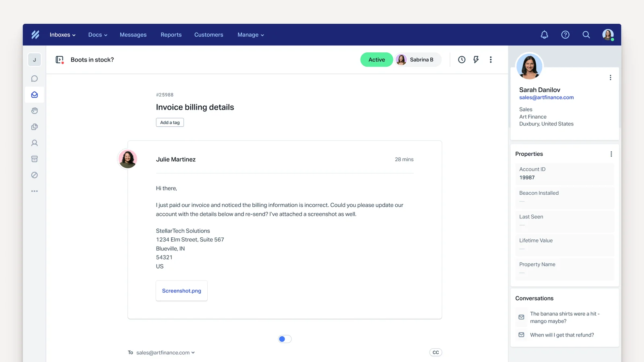Open the Manage dropdown menu
This screenshot has height=362, width=644.
(250, 35)
